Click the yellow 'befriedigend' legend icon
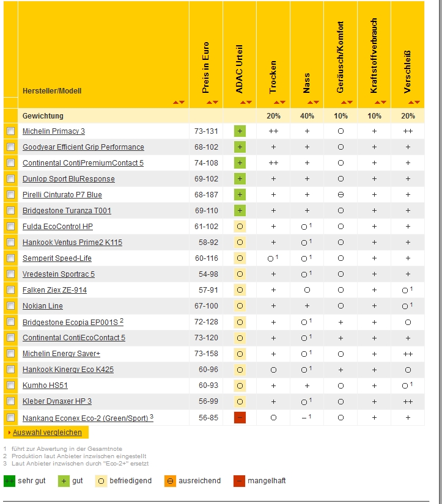Image resolution: width=442 pixels, height=504 pixels. pos(101,481)
